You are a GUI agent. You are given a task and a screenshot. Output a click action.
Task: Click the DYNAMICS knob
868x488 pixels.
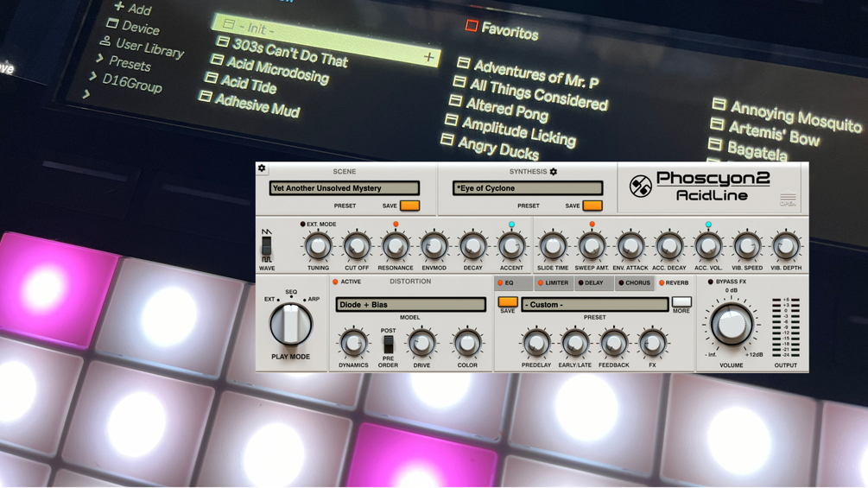[353, 344]
